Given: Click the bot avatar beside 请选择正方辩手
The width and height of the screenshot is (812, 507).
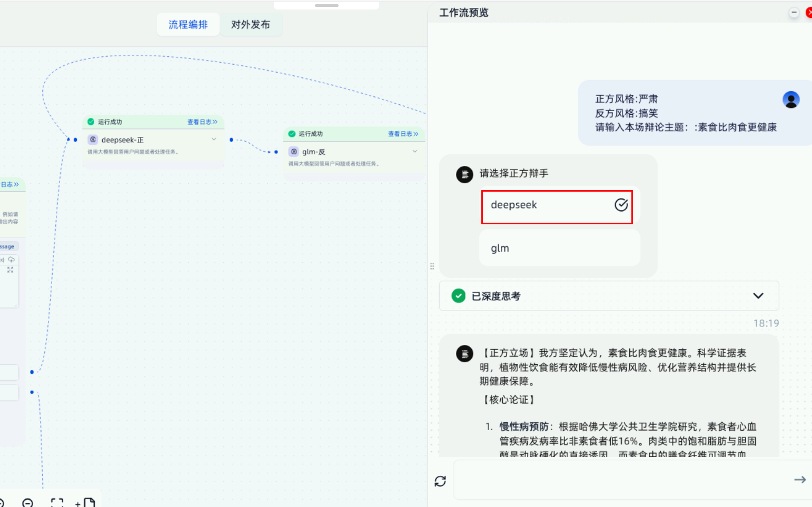Looking at the screenshot, I should coord(464,174).
